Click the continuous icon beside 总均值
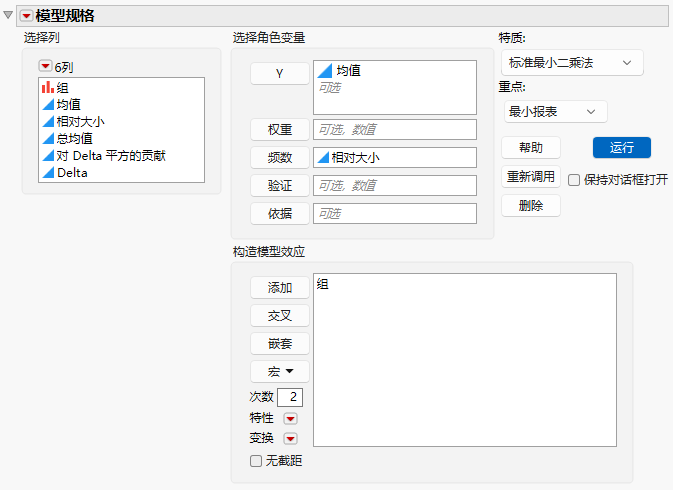The width and height of the screenshot is (673, 490). 48,139
